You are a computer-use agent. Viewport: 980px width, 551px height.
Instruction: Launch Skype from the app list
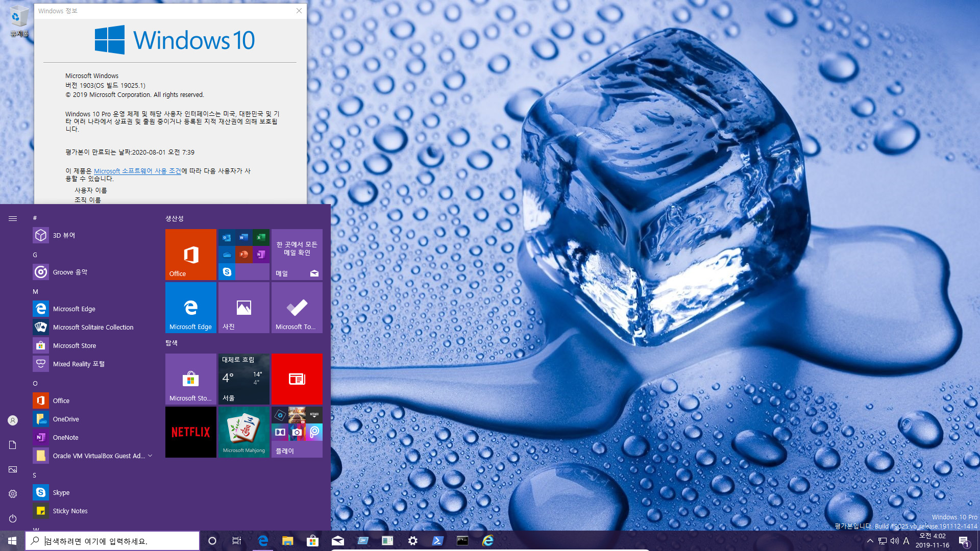(93, 492)
